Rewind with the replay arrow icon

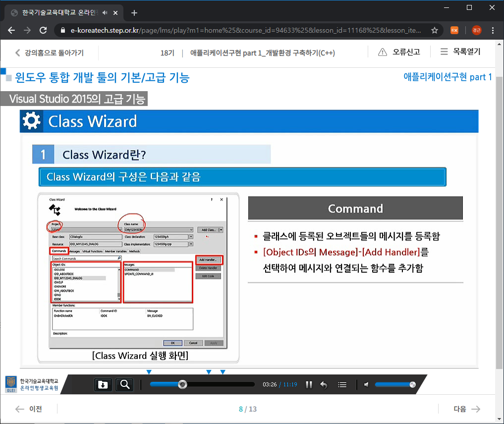tap(324, 384)
